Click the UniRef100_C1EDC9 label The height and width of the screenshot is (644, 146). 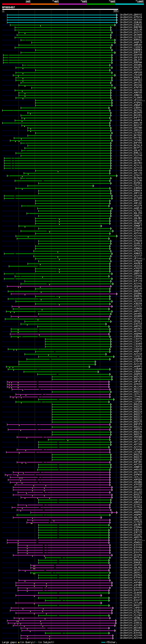[131, 47]
